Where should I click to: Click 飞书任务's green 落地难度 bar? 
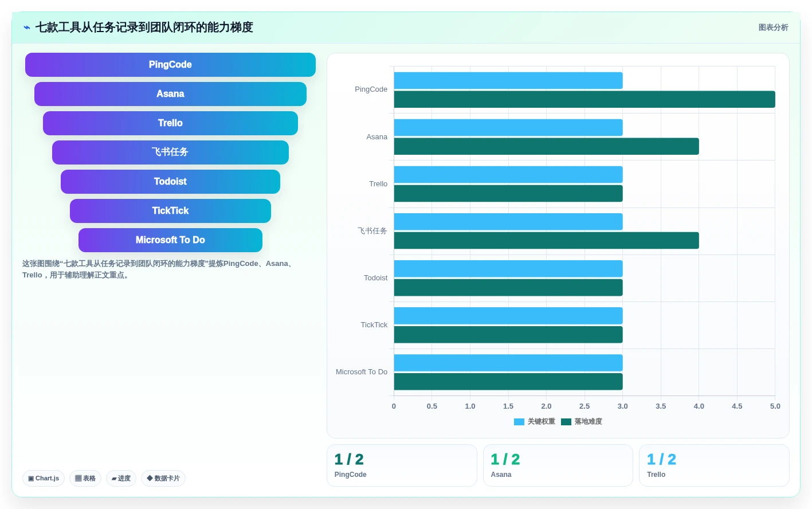click(x=547, y=240)
